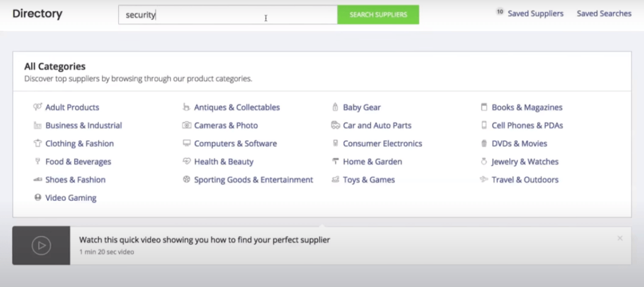This screenshot has height=287, width=644.
Task: Click the shirt icon beside Clothing & Fashion
Action: (x=38, y=144)
